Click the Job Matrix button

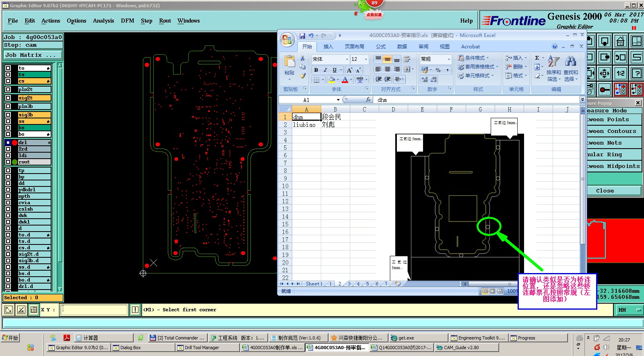33,55
